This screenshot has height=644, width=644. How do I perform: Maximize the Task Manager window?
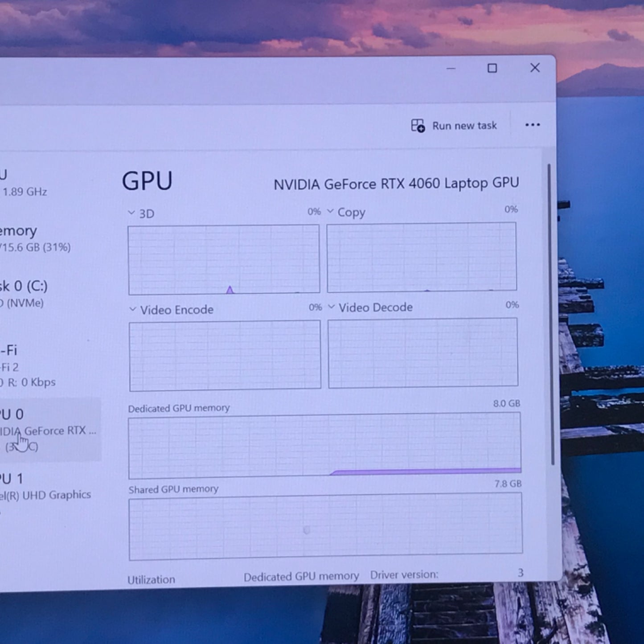(492, 68)
